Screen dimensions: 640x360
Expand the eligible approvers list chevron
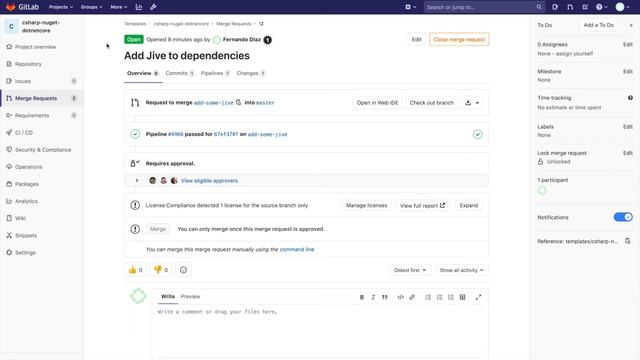137,180
